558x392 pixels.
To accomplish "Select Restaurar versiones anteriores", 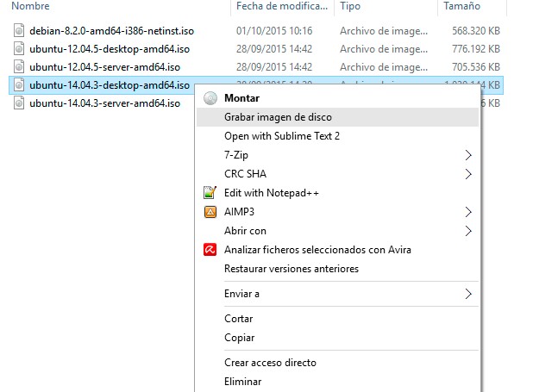I will (x=291, y=269).
